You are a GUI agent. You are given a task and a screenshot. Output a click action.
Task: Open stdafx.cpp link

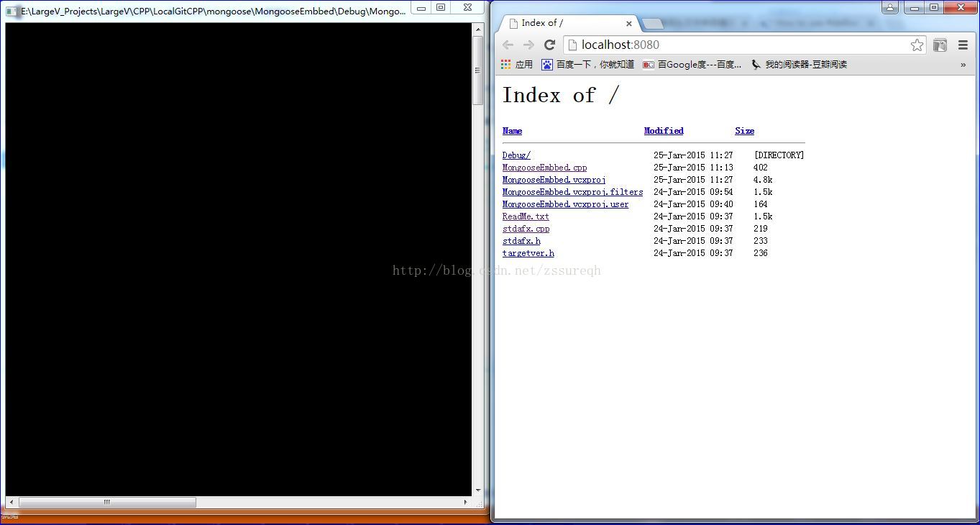point(526,229)
